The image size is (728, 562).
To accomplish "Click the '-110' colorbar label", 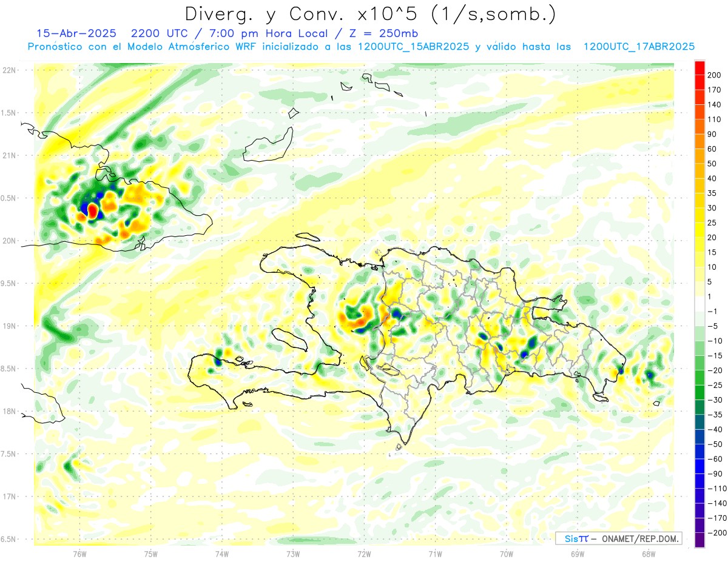I will (x=718, y=488).
